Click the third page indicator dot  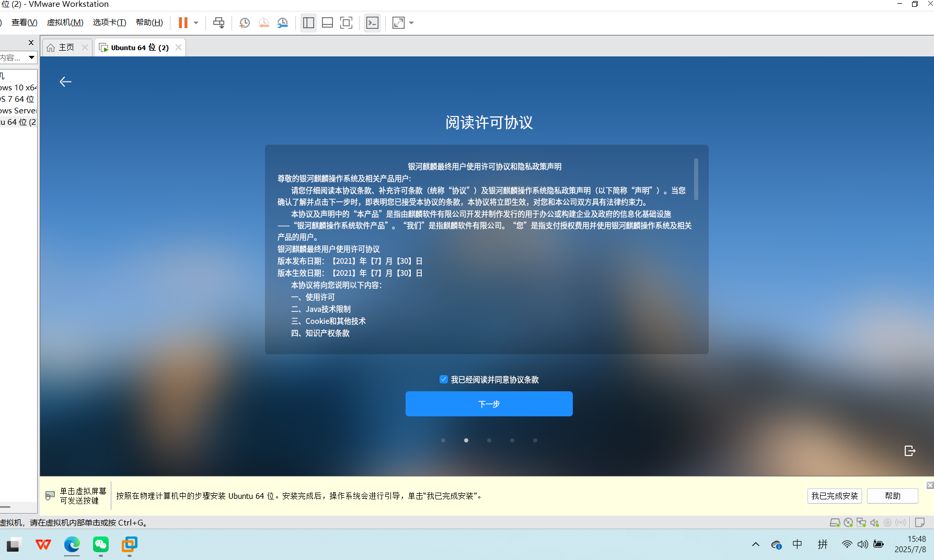(489, 440)
